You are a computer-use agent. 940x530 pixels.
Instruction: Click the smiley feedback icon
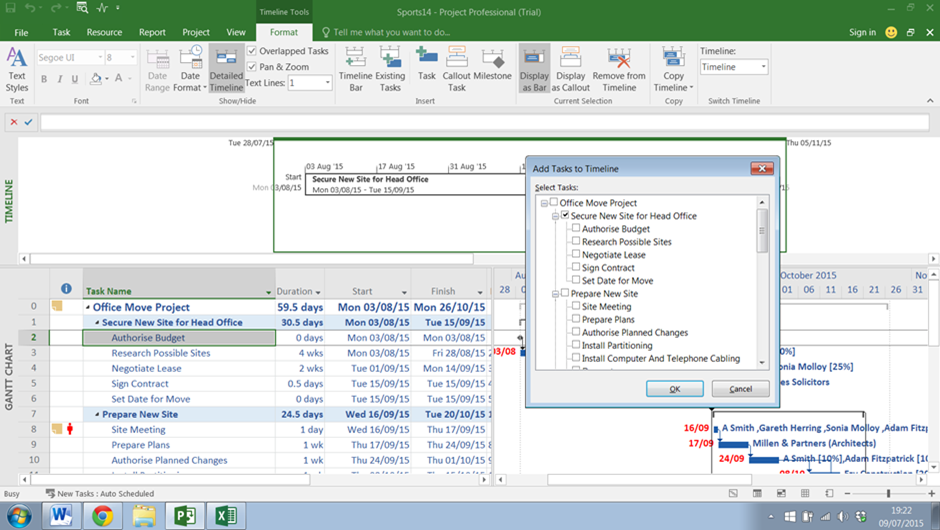click(891, 32)
